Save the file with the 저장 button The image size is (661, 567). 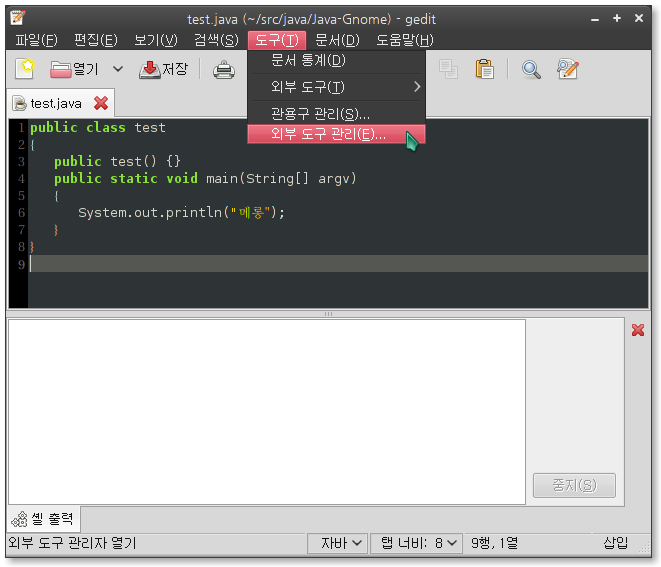click(x=164, y=69)
